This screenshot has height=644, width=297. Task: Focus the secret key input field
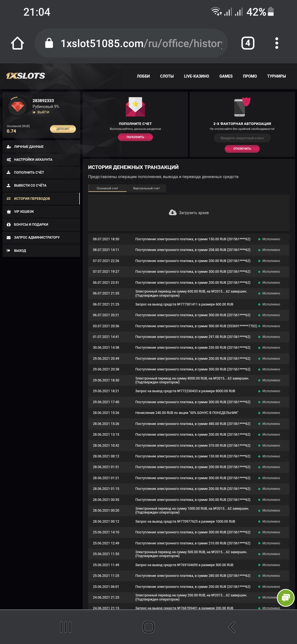242,138
